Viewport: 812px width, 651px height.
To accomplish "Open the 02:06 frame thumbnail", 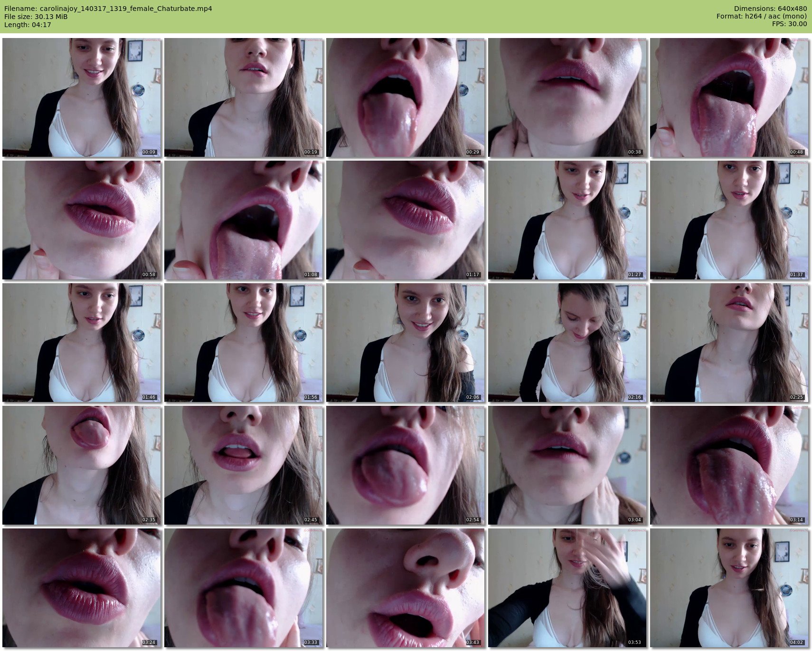I will [x=406, y=343].
